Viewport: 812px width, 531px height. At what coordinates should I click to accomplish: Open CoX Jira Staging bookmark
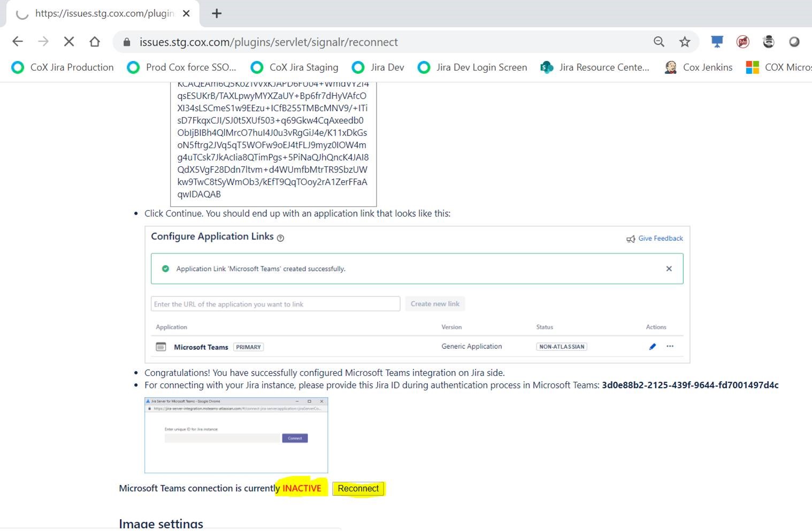pos(294,67)
